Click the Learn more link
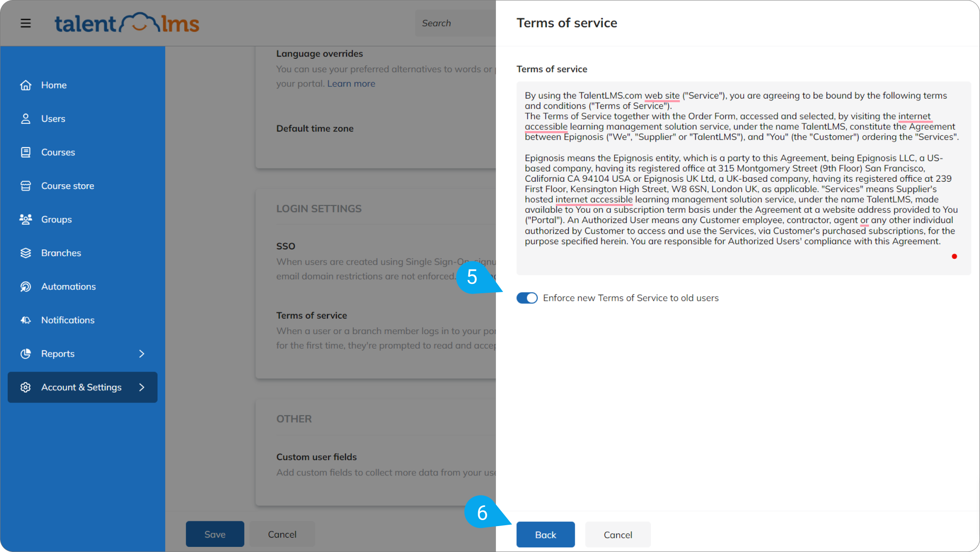The image size is (980, 552). tap(351, 84)
